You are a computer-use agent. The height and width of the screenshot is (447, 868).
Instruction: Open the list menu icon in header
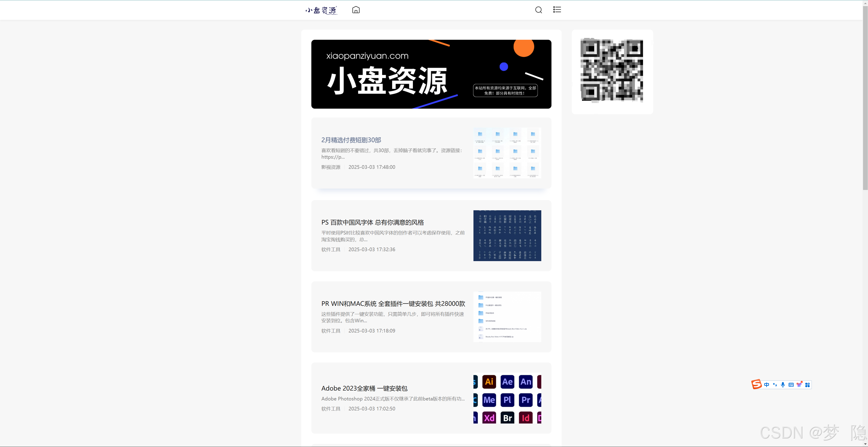[557, 10]
